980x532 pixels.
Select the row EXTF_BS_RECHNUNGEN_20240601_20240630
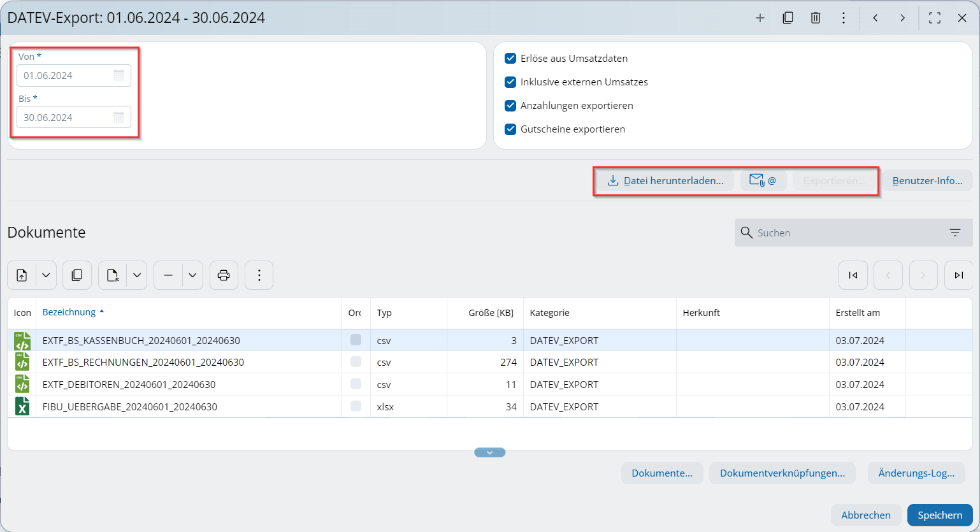(x=490, y=362)
